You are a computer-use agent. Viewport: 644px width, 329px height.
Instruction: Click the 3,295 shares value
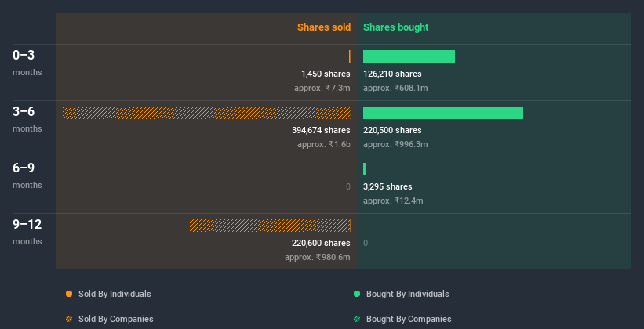pos(387,186)
